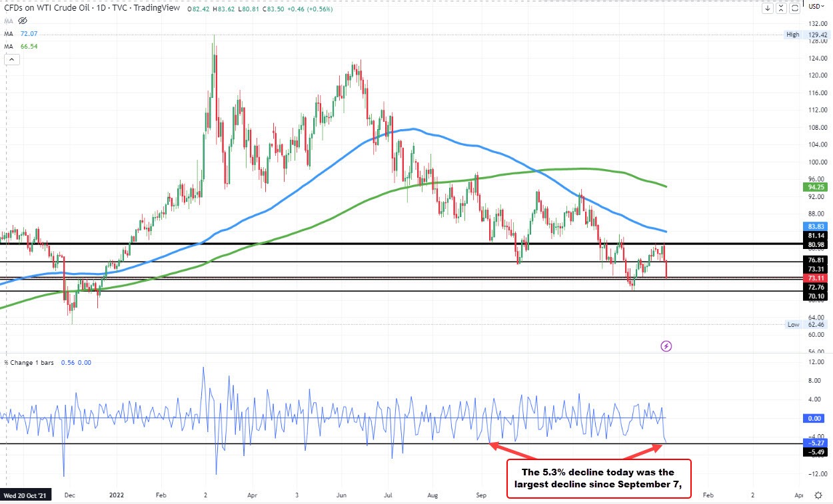
Task: Click the blue 83.83 moving average price tag
Action: point(816,226)
